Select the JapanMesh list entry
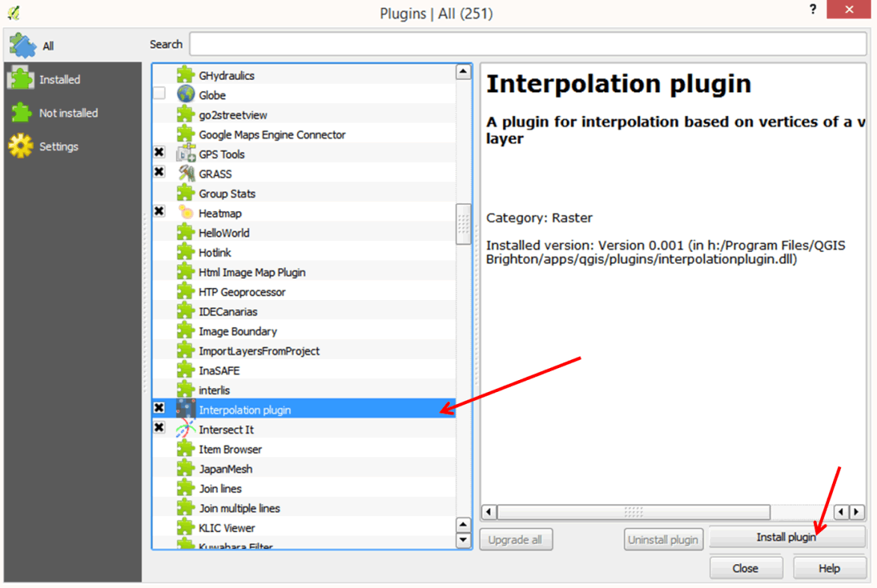Image resolution: width=877 pixels, height=588 pixels. click(x=305, y=469)
